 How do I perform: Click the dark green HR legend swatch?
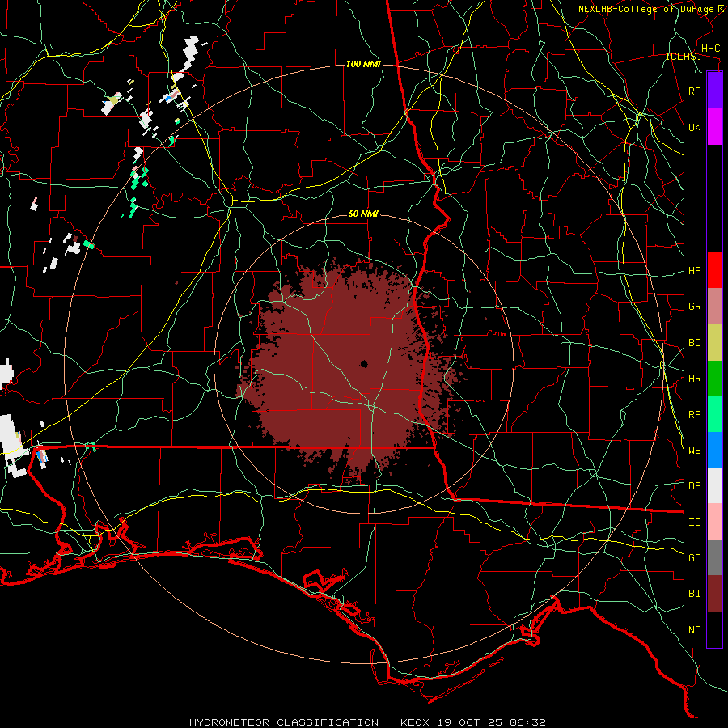pos(714,379)
